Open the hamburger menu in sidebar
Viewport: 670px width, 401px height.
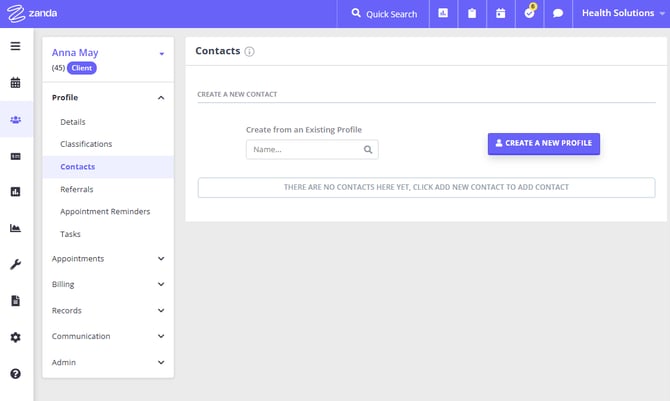click(x=15, y=46)
